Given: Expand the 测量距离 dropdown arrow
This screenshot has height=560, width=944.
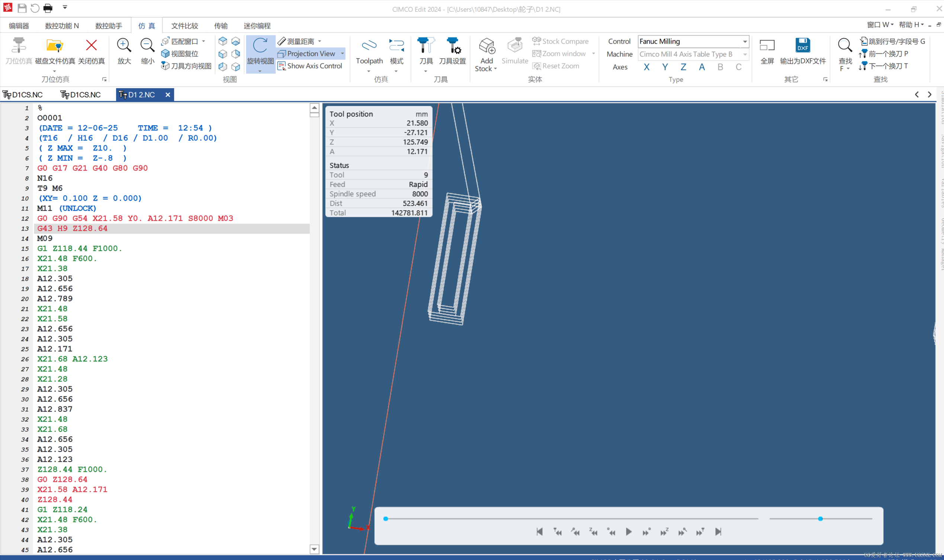Looking at the screenshot, I should [320, 41].
